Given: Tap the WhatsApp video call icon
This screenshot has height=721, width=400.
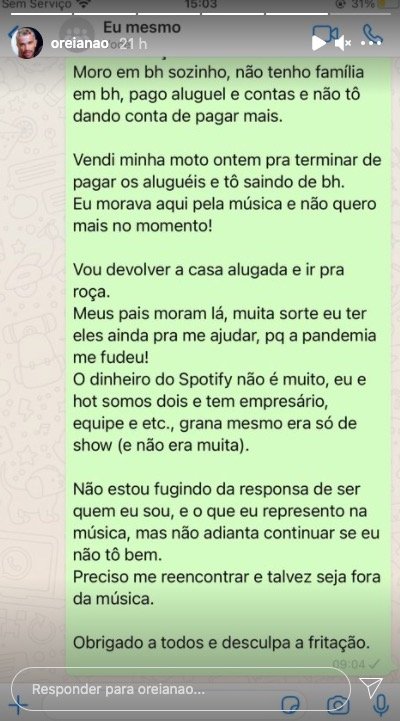Looking at the screenshot, I should [327, 34].
